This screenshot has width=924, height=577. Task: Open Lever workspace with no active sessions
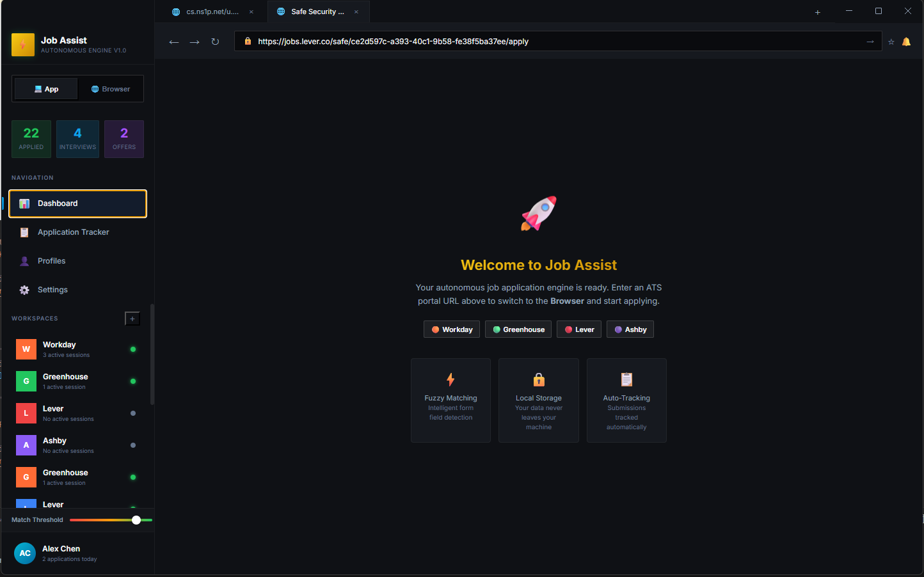[77, 413]
